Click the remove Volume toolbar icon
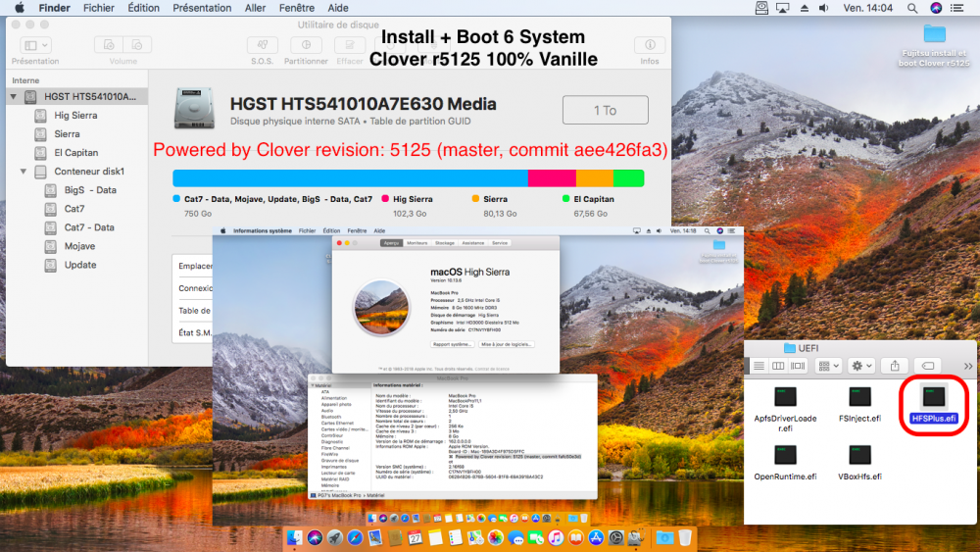The image size is (980, 552). tap(137, 45)
